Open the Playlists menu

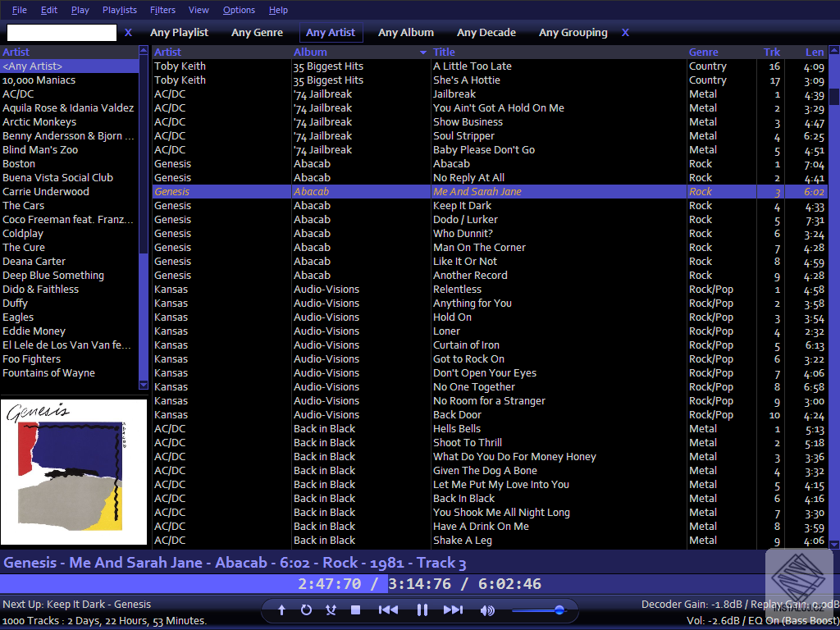tap(120, 10)
